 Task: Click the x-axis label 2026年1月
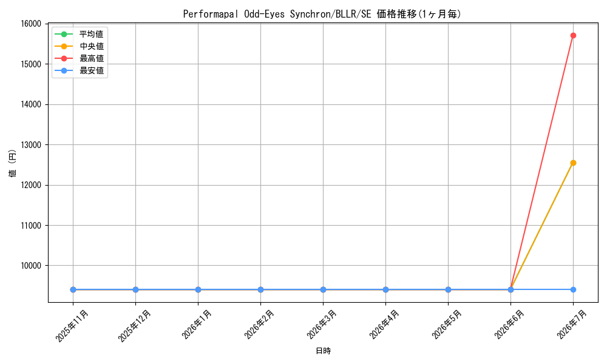pos(197,325)
